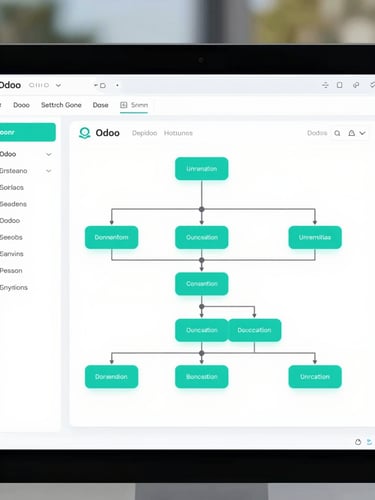Select Seadens in the sidebar
375x500 pixels.
[x=13, y=204]
